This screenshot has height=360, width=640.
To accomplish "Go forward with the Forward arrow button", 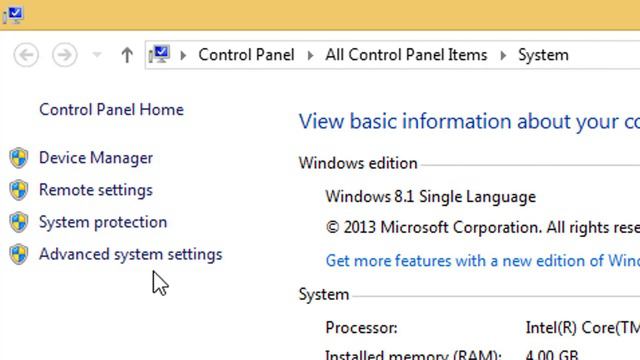I will point(64,55).
